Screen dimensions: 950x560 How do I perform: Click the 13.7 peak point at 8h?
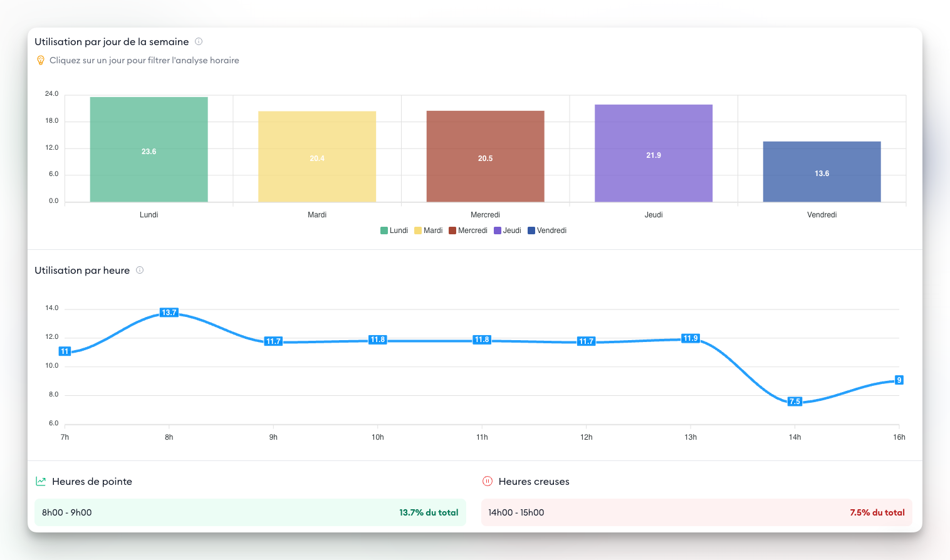coord(169,313)
